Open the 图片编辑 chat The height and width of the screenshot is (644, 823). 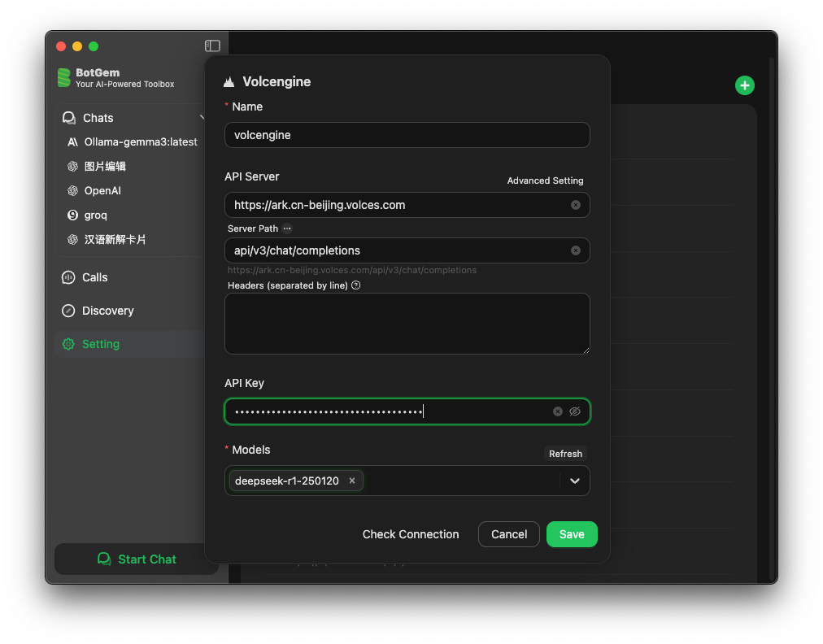click(x=104, y=167)
